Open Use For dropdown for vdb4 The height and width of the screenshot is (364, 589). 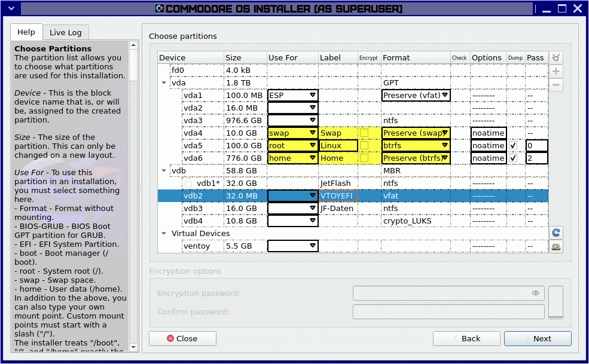[293, 221]
